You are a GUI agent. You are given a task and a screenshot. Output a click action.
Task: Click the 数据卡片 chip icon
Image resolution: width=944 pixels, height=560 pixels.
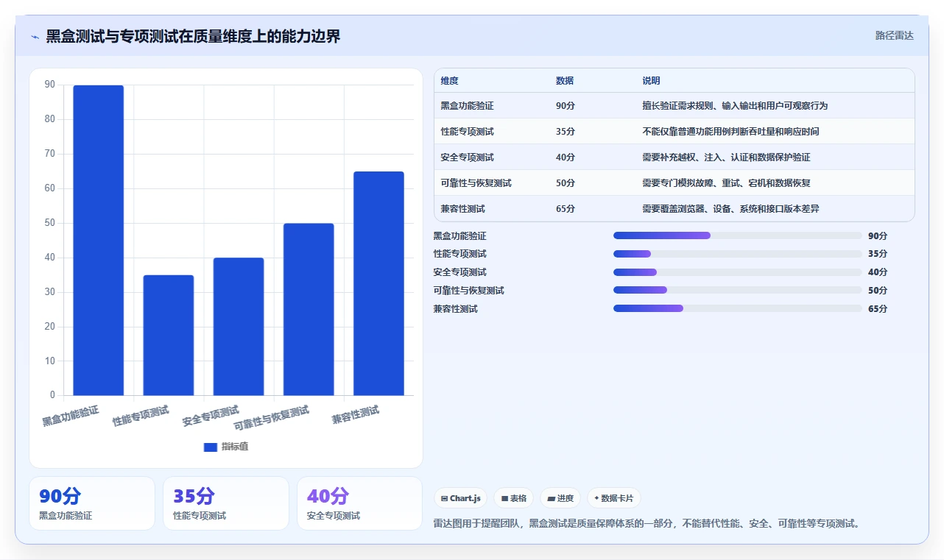click(596, 498)
